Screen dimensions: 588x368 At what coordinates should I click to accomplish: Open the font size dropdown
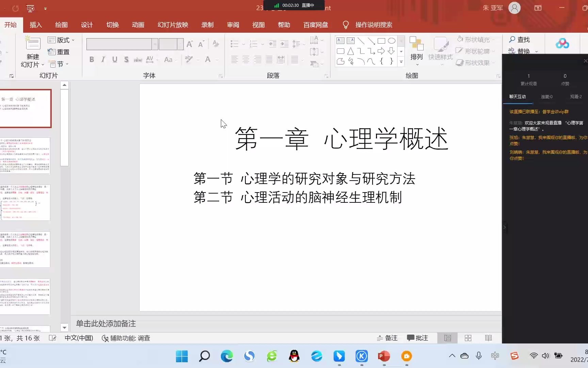click(x=180, y=44)
